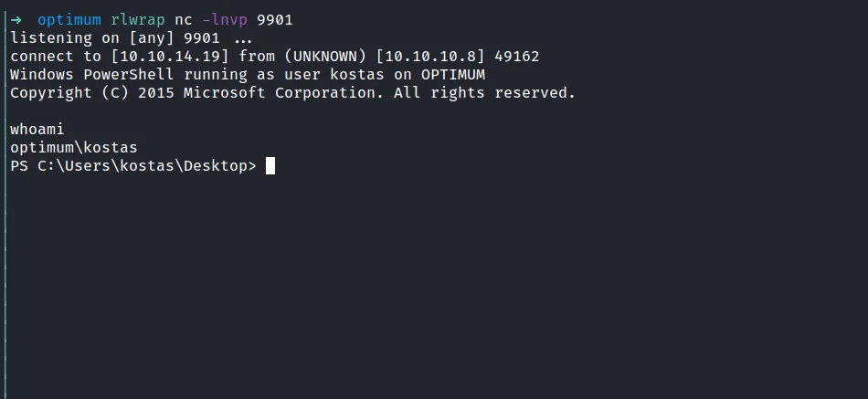868x399 pixels.
Task: Click the green prompt arrow
Action: pos(16,20)
